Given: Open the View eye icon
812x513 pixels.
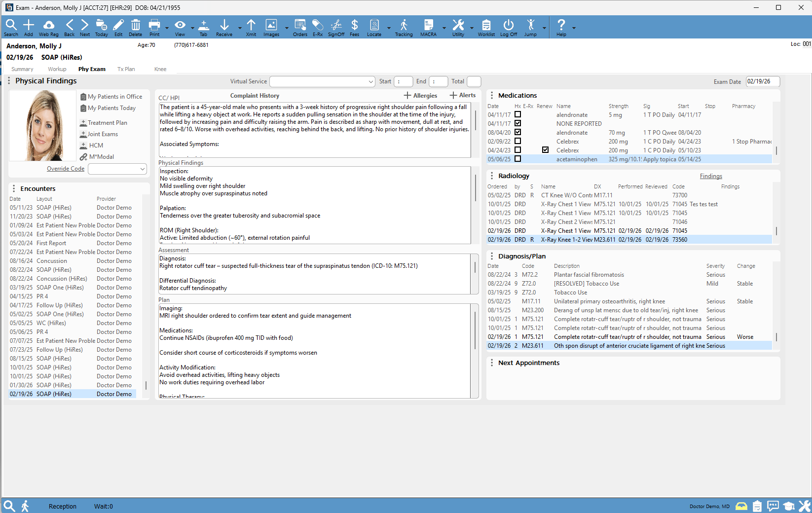Looking at the screenshot, I should (x=180, y=28).
